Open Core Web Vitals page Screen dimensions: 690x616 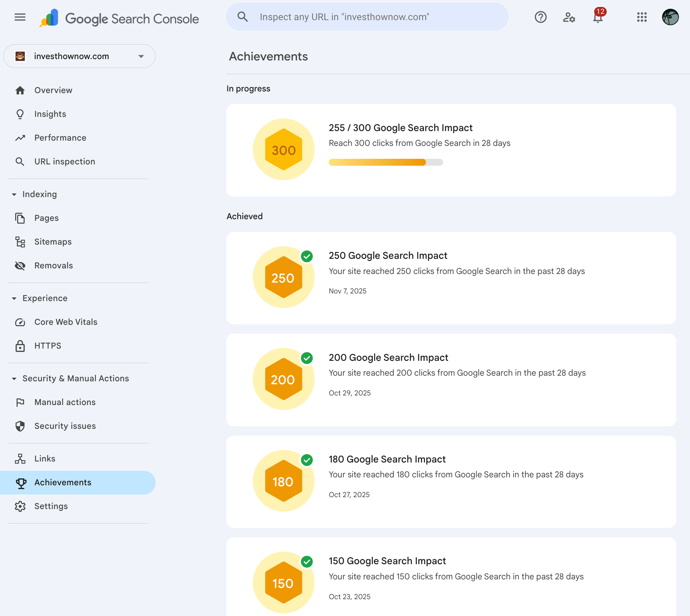pyautogui.click(x=66, y=322)
